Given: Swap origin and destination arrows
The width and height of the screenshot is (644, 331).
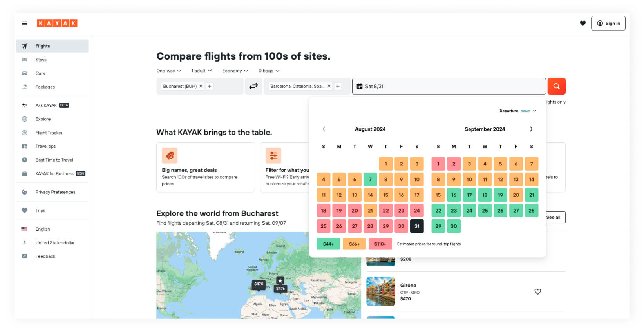Looking at the screenshot, I should click(254, 86).
